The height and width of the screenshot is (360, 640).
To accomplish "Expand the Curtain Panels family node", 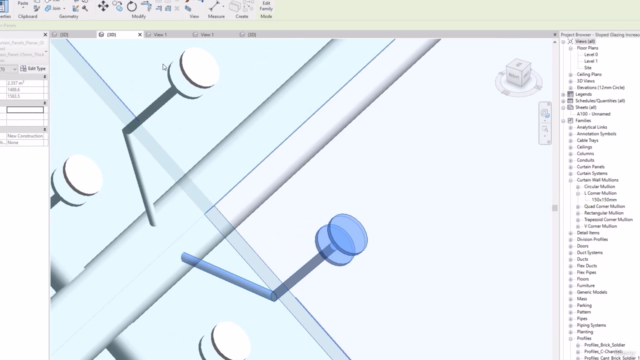I will click(x=571, y=167).
